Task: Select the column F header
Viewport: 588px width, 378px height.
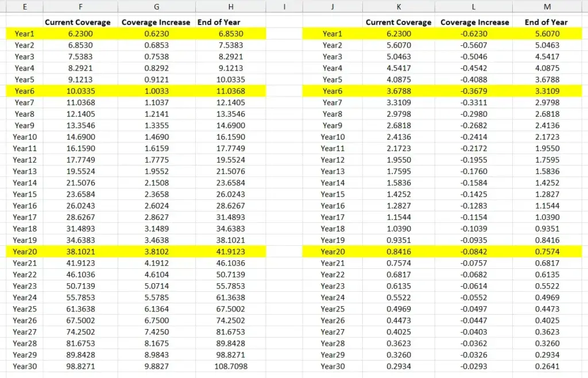Action: click(x=80, y=7)
